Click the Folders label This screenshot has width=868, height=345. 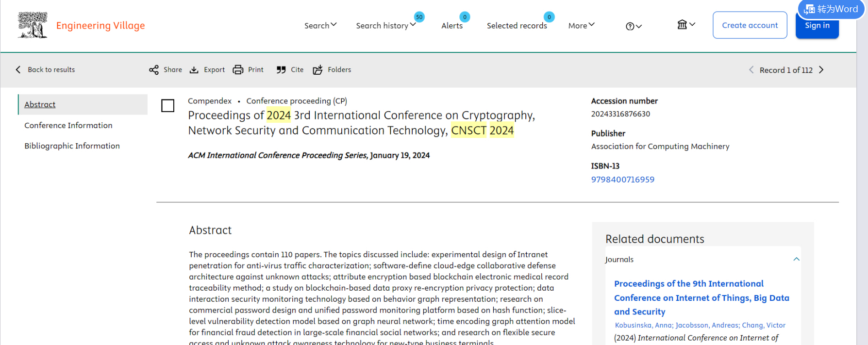point(339,70)
